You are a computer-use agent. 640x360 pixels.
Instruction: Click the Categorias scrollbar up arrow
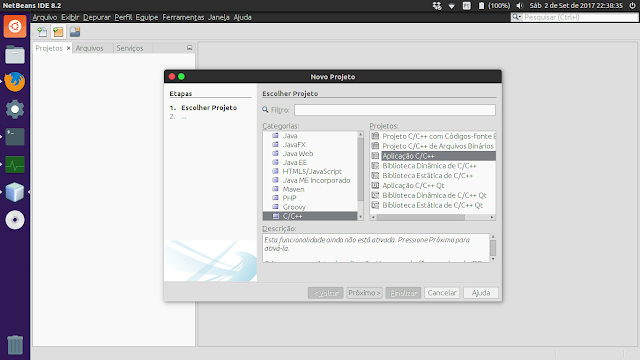click(360, 134)
